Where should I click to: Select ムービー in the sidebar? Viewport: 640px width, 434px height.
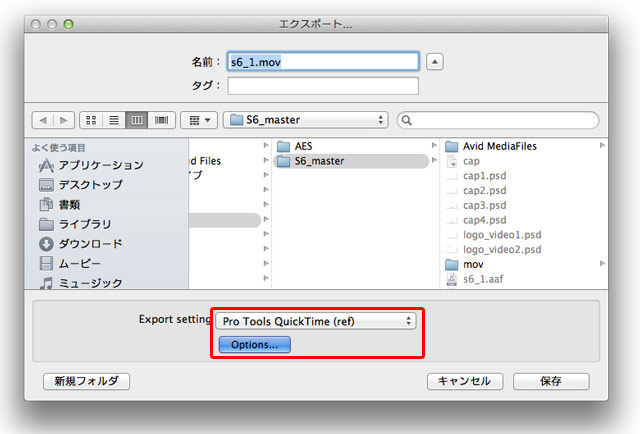(x=70, y=263)
